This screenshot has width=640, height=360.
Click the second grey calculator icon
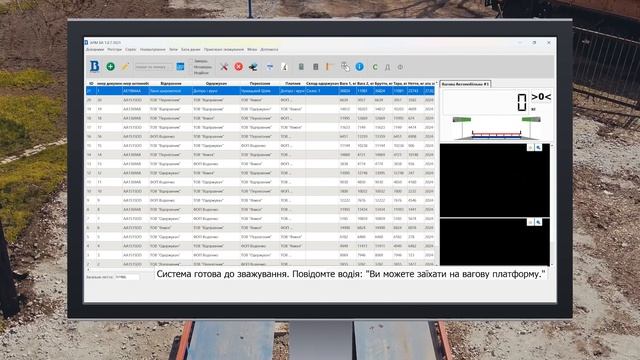tap(316, 67)
